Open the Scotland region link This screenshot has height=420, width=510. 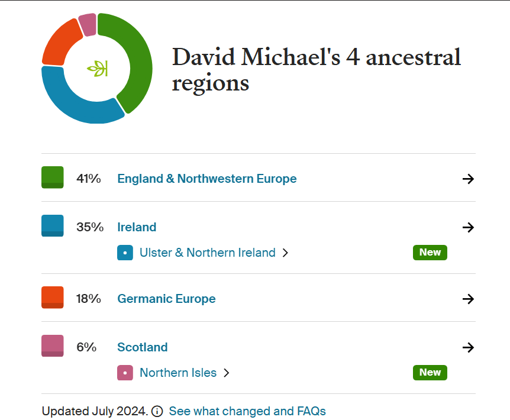pos(142,347)
